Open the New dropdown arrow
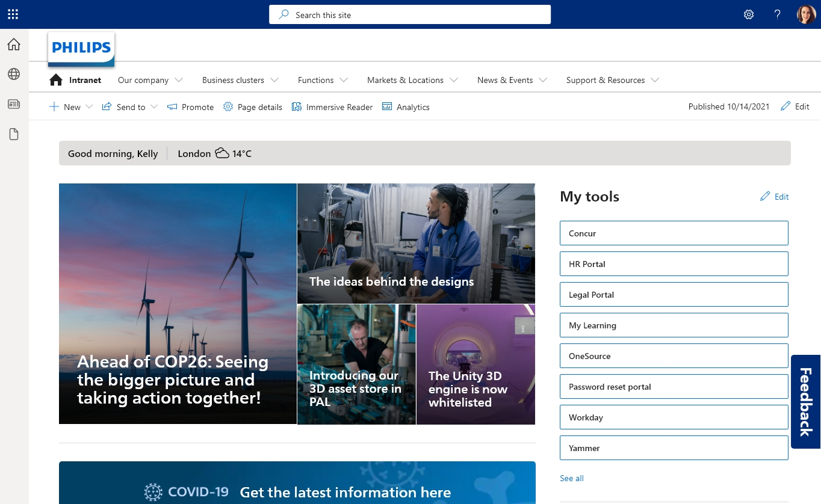The height and width of the screenshot is (504, 821). 89,107
